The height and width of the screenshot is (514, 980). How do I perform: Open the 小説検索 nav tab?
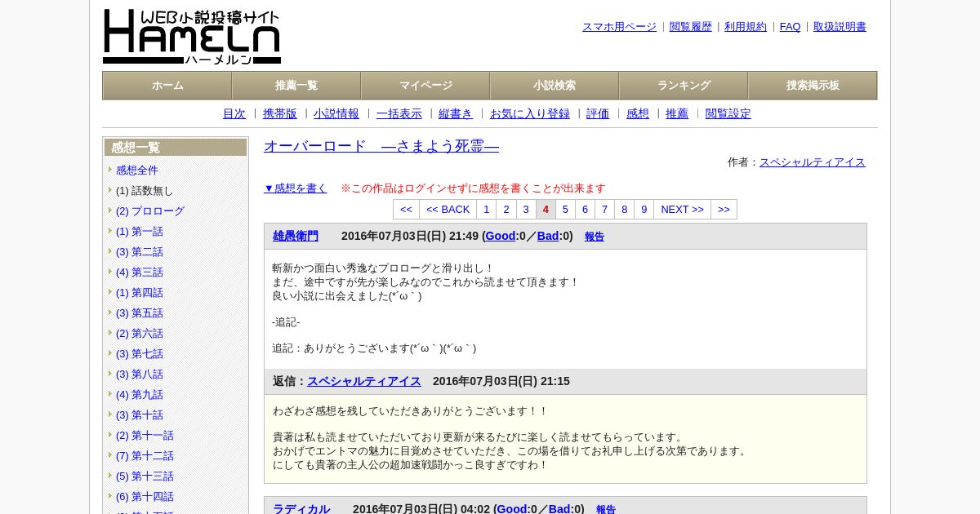pos(555,86)
